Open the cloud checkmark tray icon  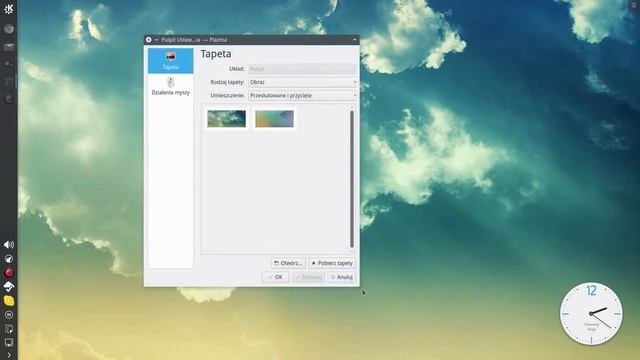(9, 287)
